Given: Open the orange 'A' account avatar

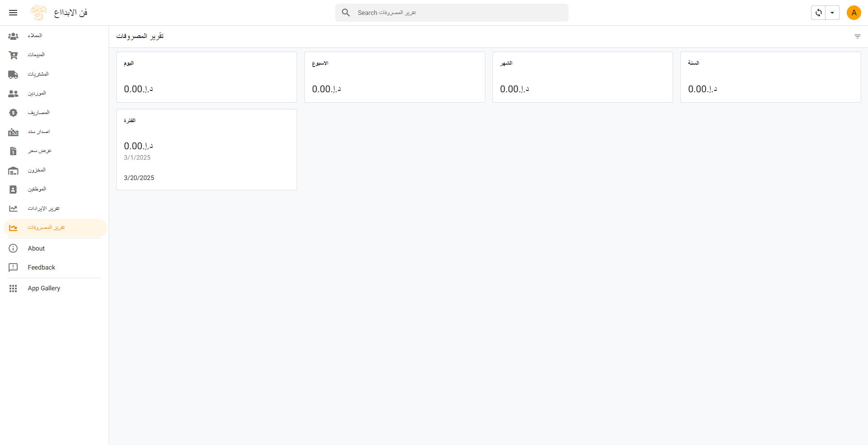Looking at the screenshot, I should [854, 13].
